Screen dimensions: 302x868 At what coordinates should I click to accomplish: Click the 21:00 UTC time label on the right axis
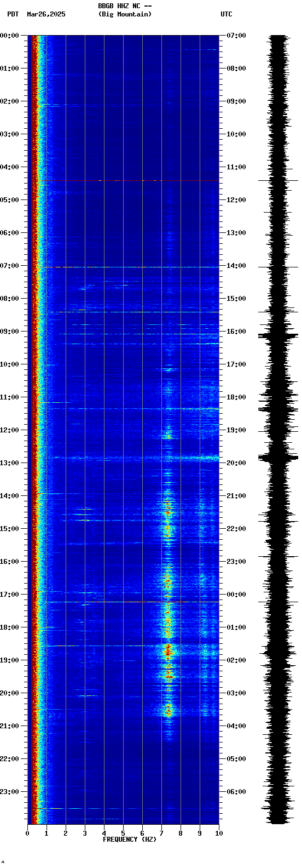point(236,496)
